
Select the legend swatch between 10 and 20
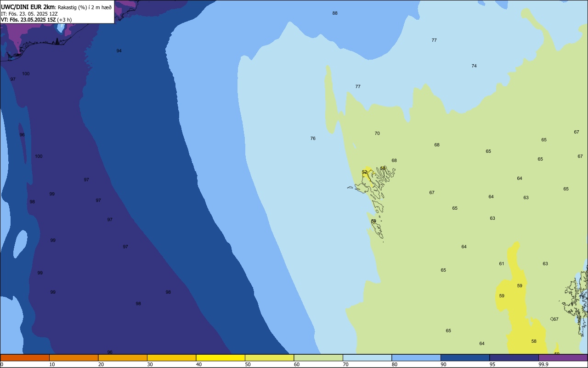coord(73,357)
